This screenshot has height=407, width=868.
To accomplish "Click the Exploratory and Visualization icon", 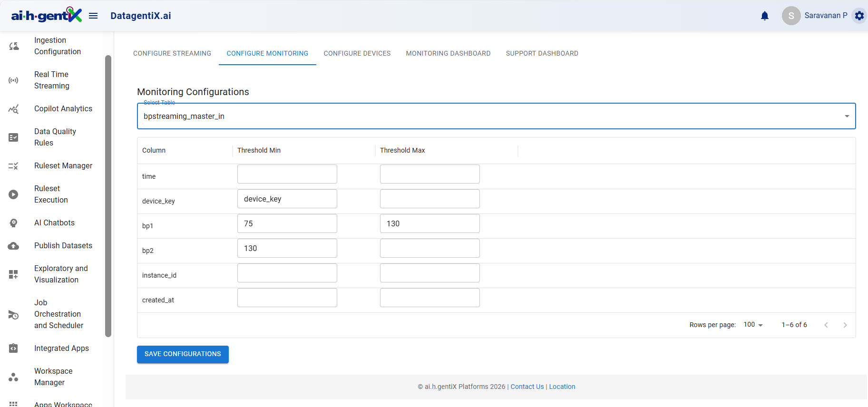I will (13, 274).
